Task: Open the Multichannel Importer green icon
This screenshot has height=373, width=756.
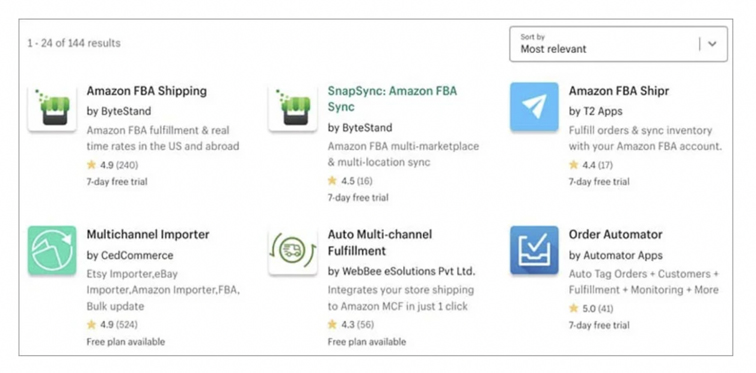Action: click(52, 251)
